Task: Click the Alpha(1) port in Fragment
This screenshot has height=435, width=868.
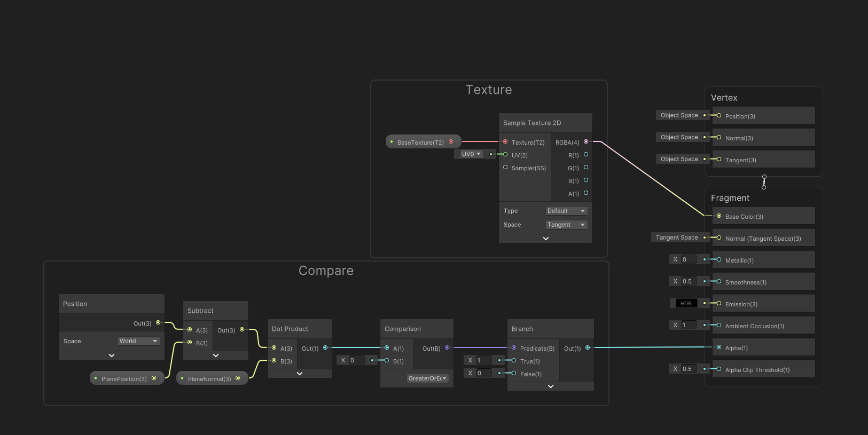Action: tap(719, 347)
